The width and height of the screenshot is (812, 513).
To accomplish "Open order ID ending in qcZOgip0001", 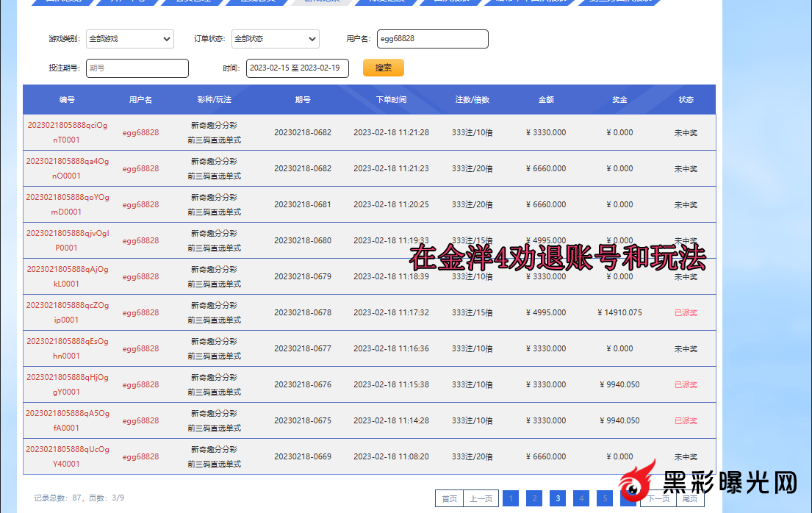I will coord(67,312).
